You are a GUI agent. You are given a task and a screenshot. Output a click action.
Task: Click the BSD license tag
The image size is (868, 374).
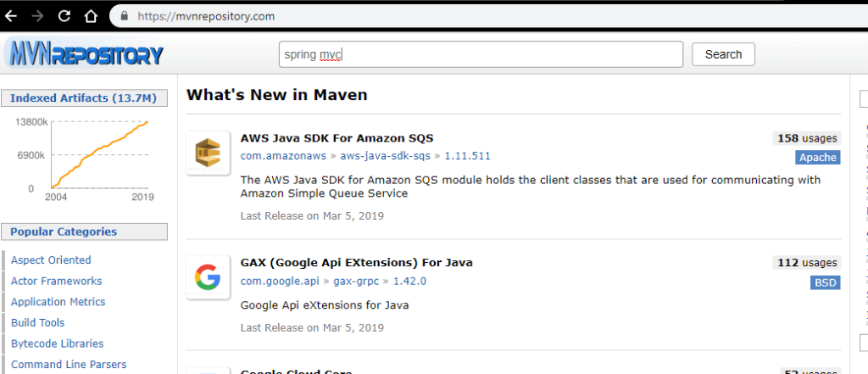824,282
